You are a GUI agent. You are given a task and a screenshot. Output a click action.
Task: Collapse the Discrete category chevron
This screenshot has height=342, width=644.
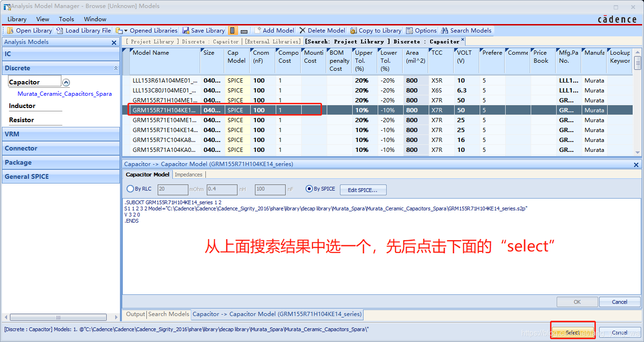(x=116, y=68)
